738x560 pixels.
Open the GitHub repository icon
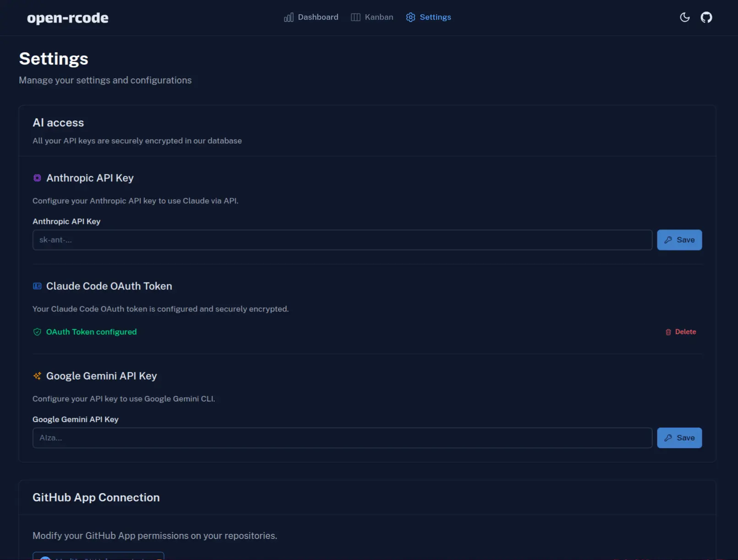click(x=706, y=17)
